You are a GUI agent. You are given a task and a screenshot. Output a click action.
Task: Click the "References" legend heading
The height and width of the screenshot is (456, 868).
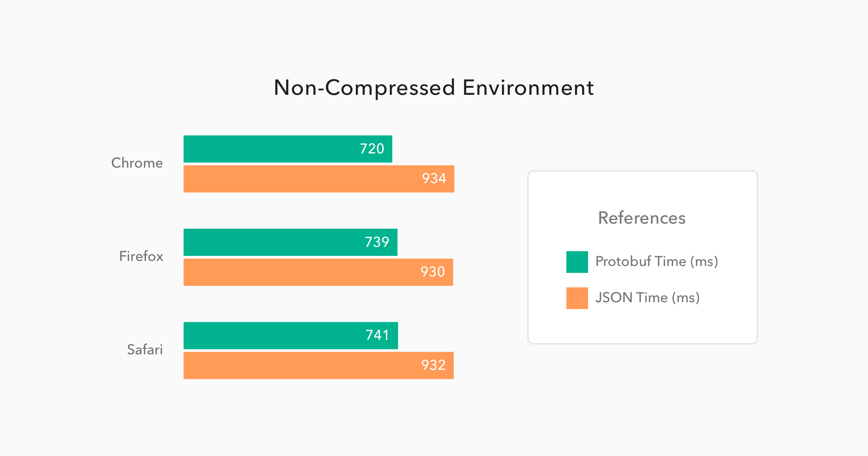[x=642, y=218]
